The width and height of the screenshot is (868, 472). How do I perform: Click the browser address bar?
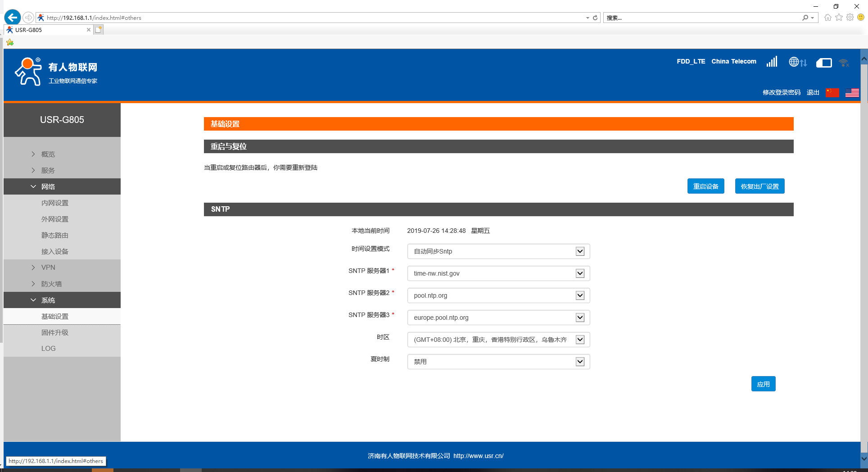315,18
